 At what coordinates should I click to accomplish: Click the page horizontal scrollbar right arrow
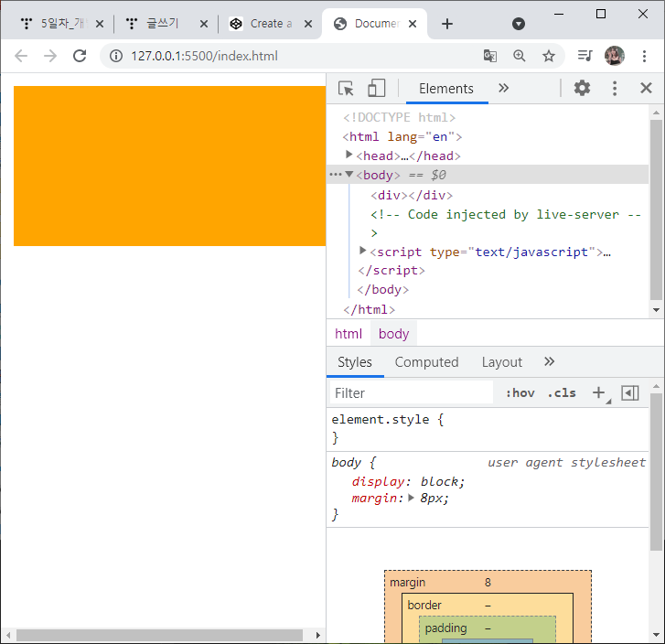318,635
